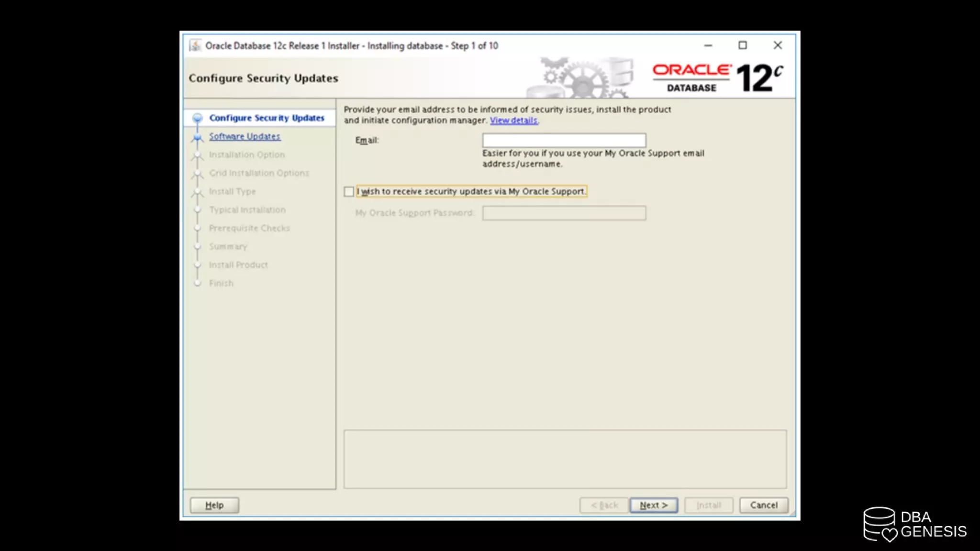The height and width of the screenshot is (551, 980).
Task: Maximize the installer window
Action: click(x=742, y=45)
